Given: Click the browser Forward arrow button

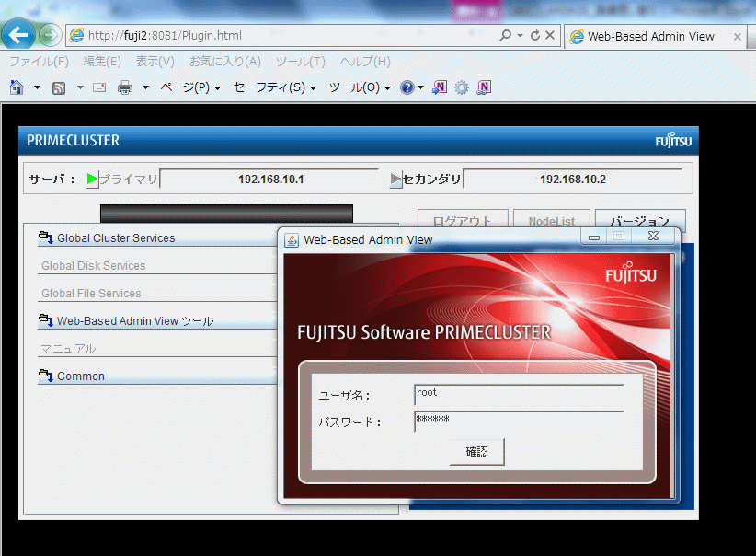Looking at the screenshot, I should 50,35.
